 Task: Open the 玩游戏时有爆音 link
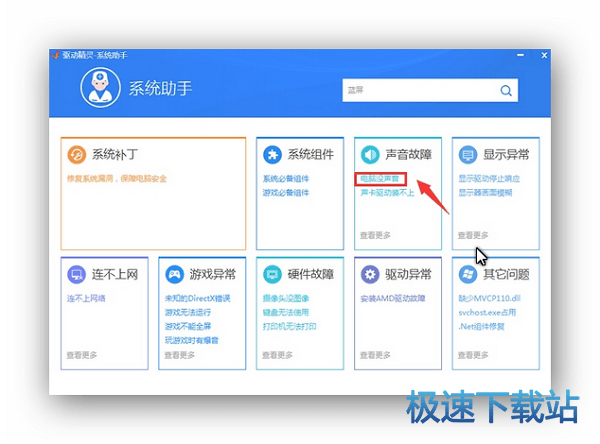(x=191, y=340)
